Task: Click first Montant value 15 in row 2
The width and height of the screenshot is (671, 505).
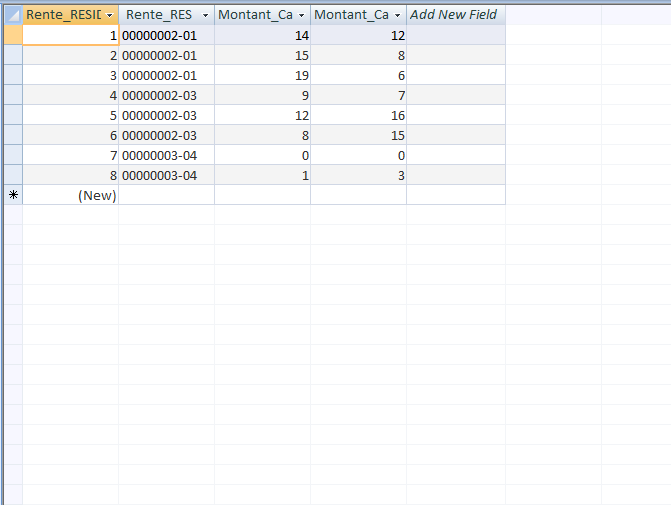Action: click(262, 55)
